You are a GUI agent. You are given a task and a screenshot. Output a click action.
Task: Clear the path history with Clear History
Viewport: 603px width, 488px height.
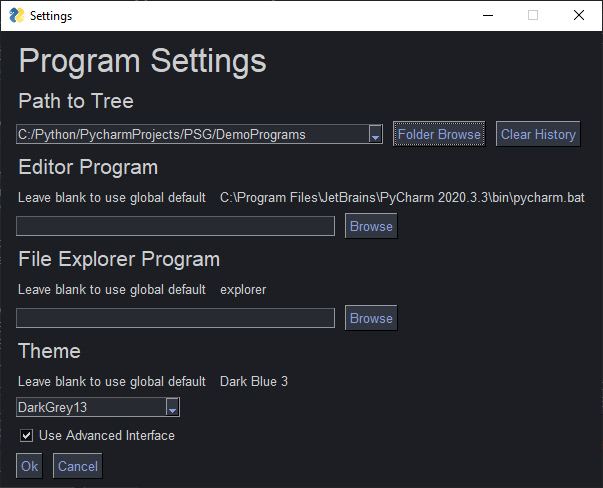[538, 135]
